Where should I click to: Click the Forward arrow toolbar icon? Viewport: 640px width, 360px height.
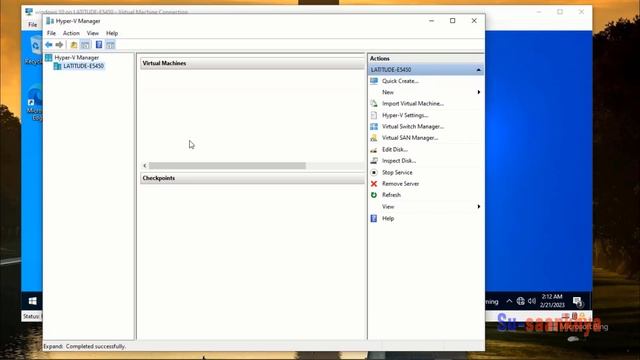coord(60,44)
